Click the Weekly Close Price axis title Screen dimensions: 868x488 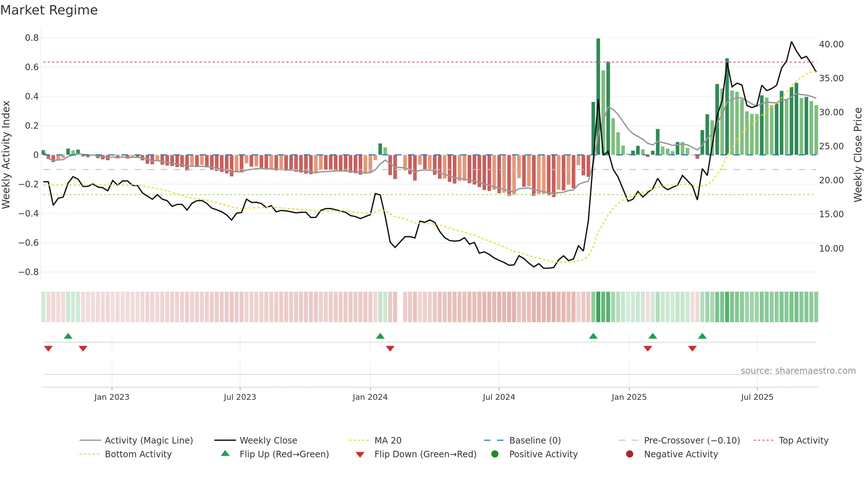click(x=858, y=155)
